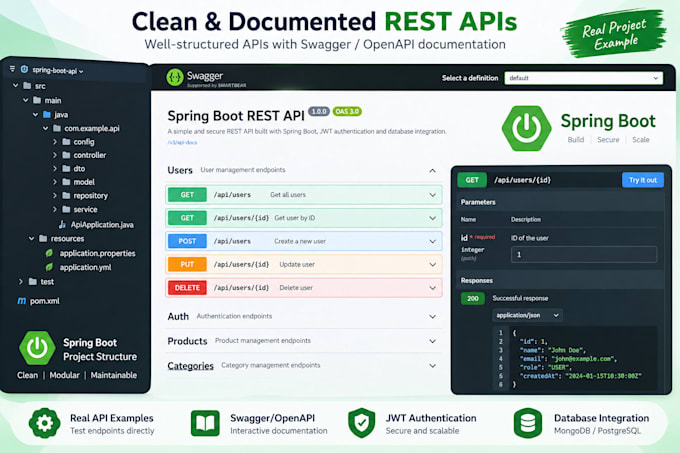Expand the dto folder
Viewport: 680px width, 453px height.
click(x=55, y=168)
